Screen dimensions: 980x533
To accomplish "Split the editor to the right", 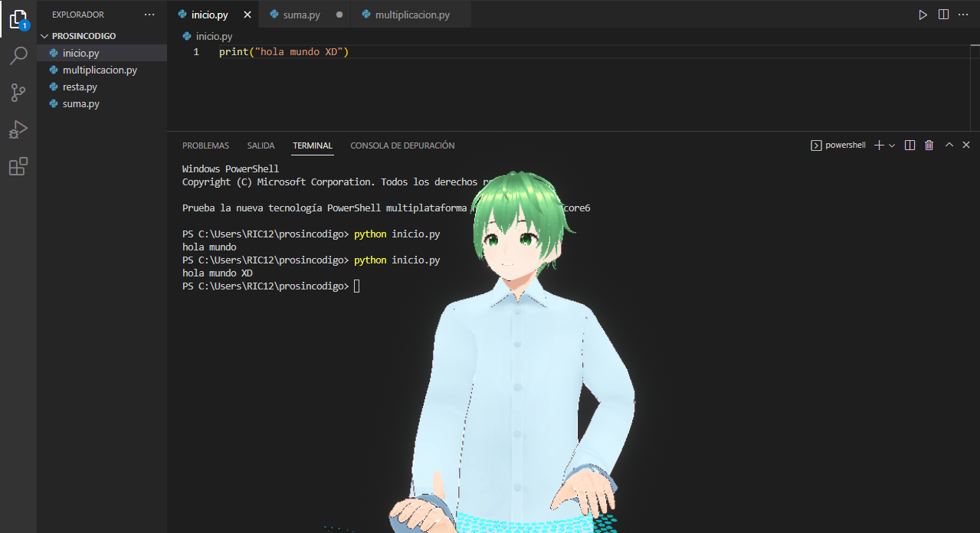I will pyautogui.click(x=943, y=15).
